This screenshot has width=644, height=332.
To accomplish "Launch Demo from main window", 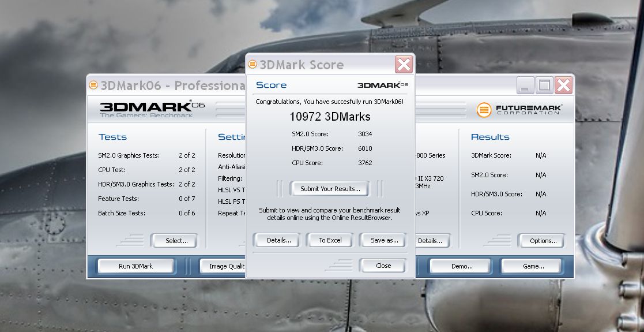I will 462,266.
